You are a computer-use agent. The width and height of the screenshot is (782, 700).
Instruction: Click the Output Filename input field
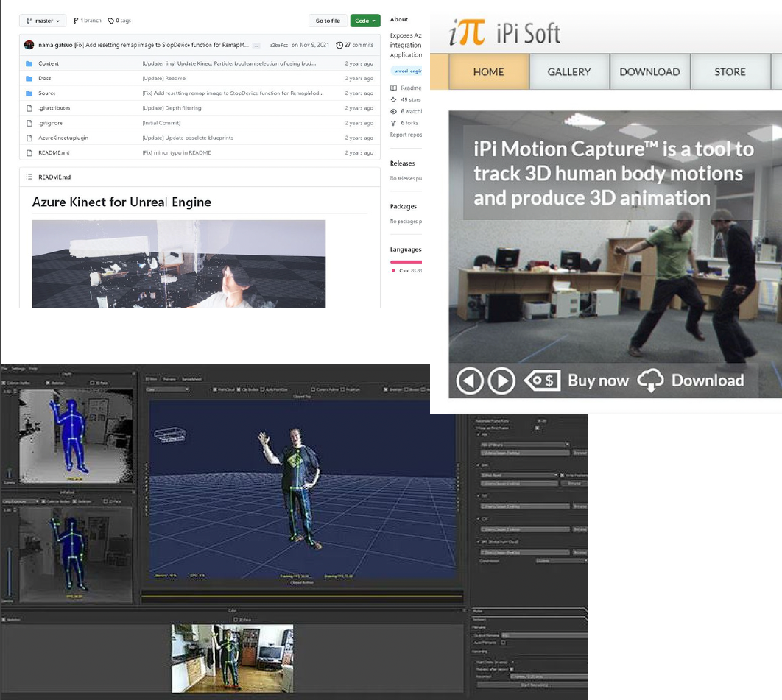click(545, 635)
